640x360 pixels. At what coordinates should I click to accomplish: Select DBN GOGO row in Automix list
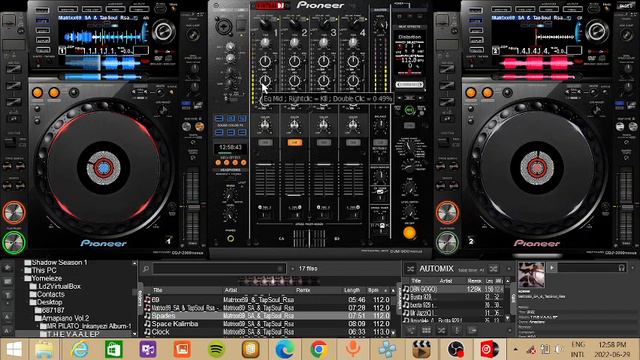coord(453,289)
